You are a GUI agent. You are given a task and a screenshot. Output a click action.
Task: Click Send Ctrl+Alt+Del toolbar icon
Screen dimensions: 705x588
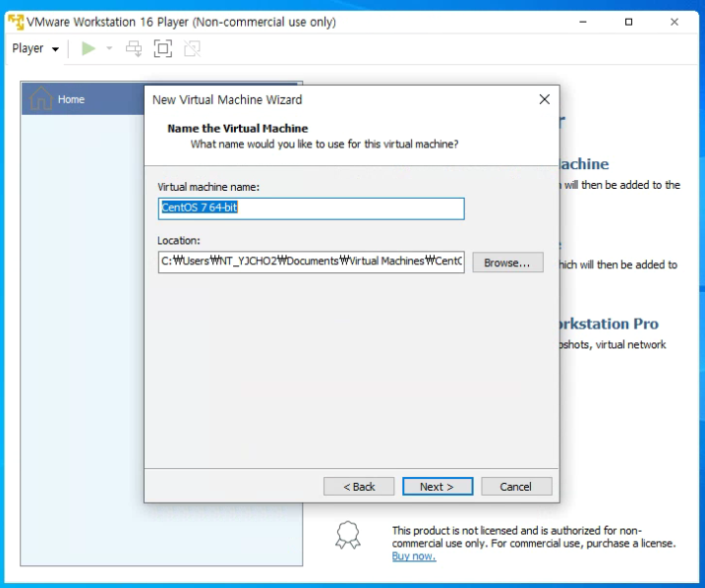[x=134, y=48]
